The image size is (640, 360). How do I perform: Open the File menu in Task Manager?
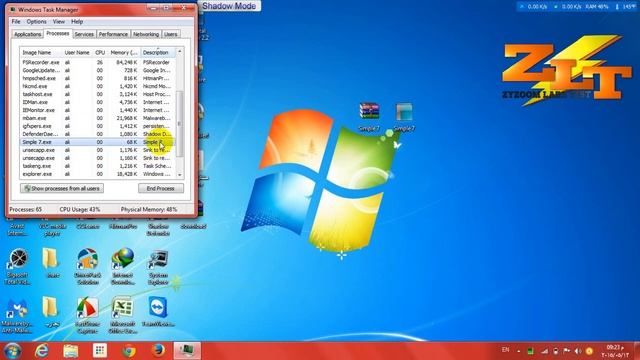pos(16,21)
